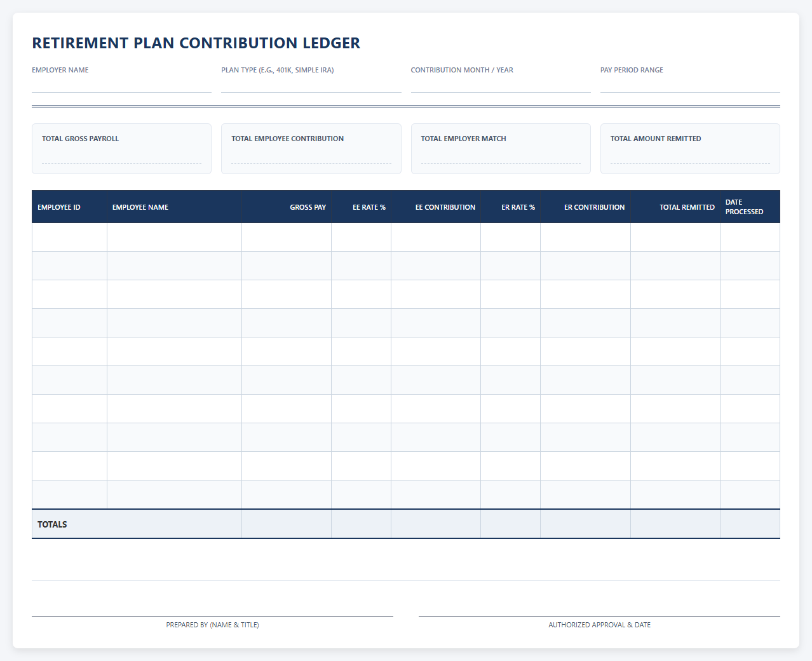Click the Employee Name column header
The height and width of the screenshot is (661, 812).
(x=174, y=207)
